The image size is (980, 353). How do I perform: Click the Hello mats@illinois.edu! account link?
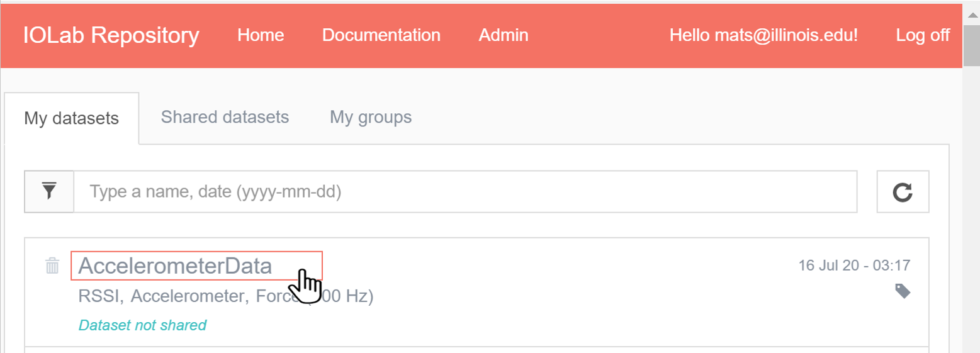(x=763, y=35)
